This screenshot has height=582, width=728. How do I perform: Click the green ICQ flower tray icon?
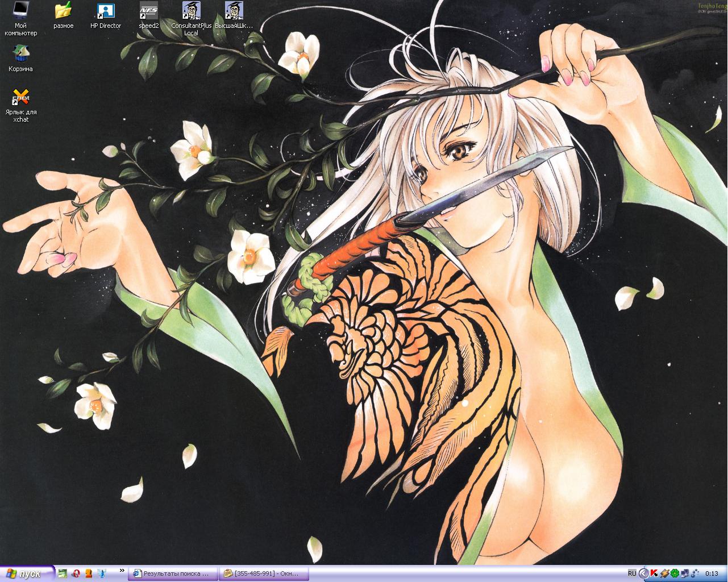click(675, 573)
